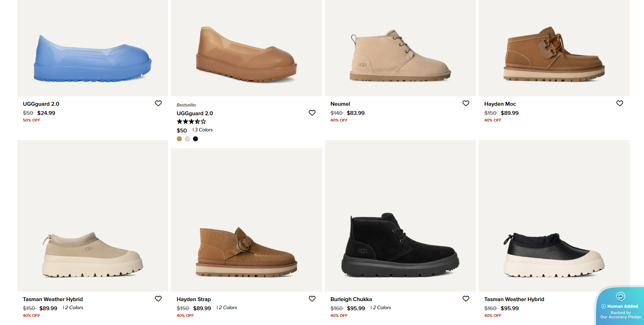Click the heart icon next to Hayden Moc
The image size is (644, 325).
click(x=619, y=103)
